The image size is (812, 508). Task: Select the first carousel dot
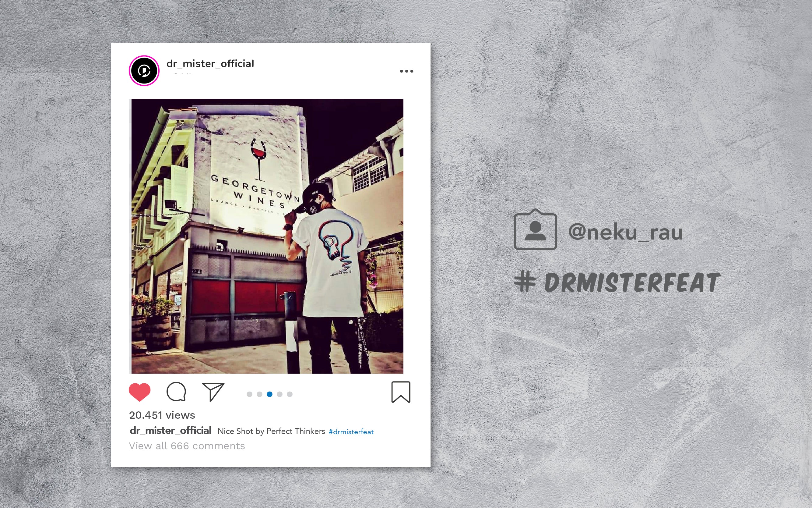pos(249,394)
